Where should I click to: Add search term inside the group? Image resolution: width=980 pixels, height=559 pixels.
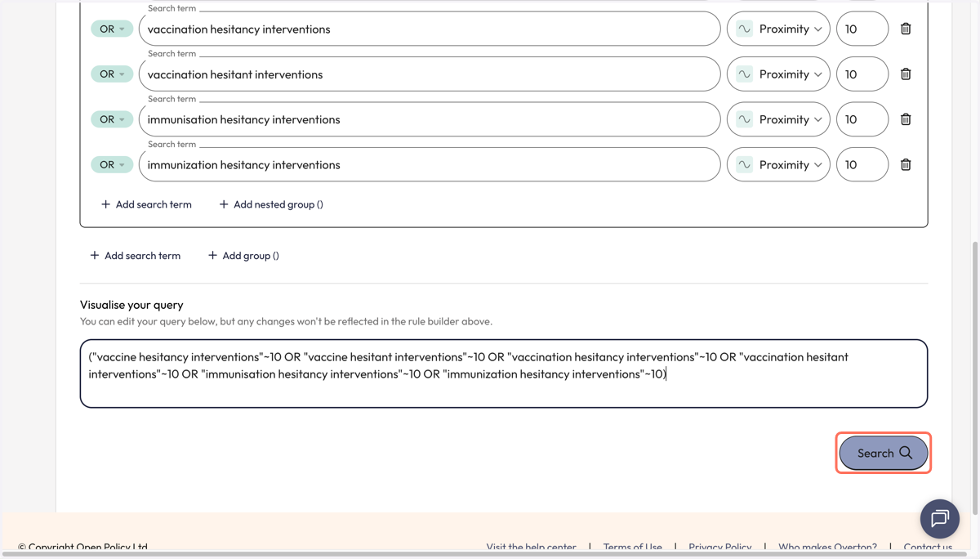146,204
